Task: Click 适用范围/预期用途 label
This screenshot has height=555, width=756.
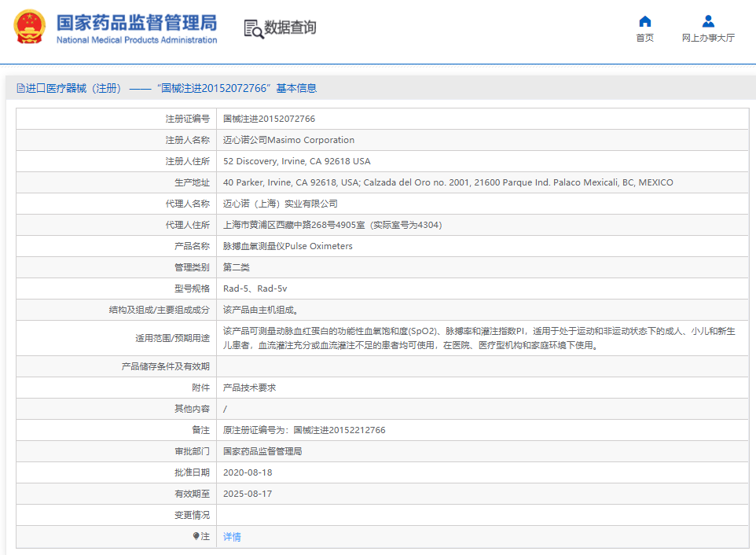Action: 173,338
